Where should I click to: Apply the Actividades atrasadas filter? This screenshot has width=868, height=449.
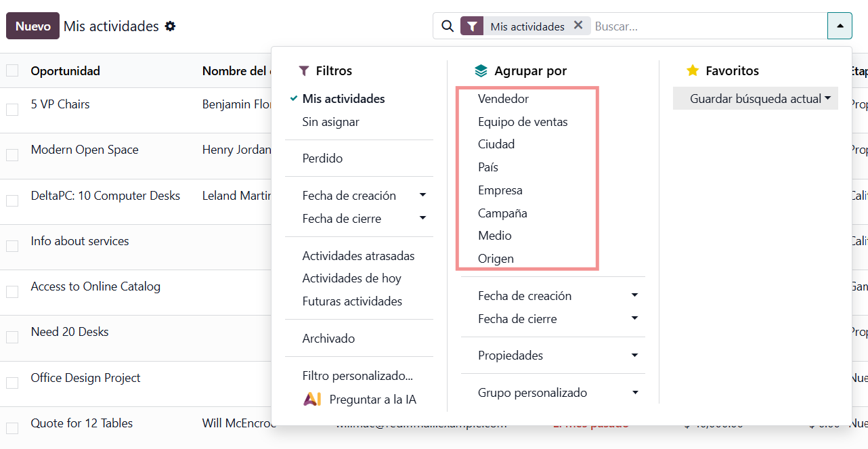click(x=358, y=256)
